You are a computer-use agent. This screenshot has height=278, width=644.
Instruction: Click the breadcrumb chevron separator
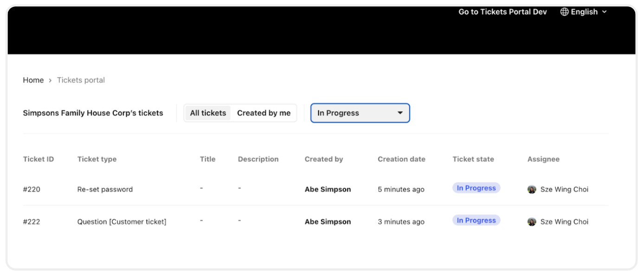50,81
